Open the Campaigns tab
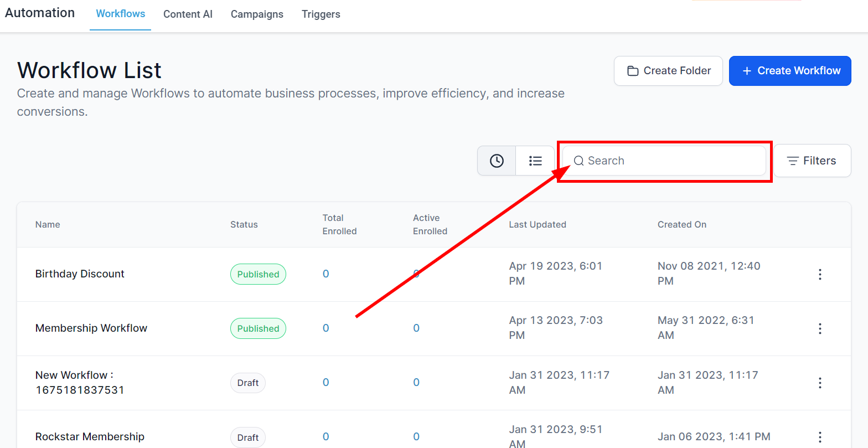Image resolution: width=868 pixels, height=448 pixels. [x=257, y=14]
